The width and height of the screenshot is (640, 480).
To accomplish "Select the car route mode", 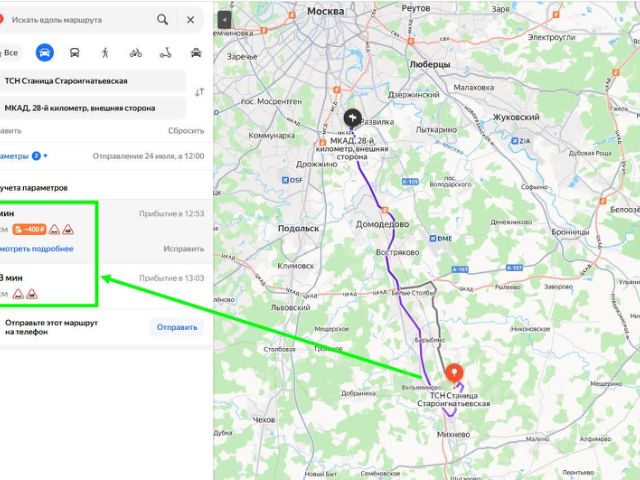I will coord(44,53).
